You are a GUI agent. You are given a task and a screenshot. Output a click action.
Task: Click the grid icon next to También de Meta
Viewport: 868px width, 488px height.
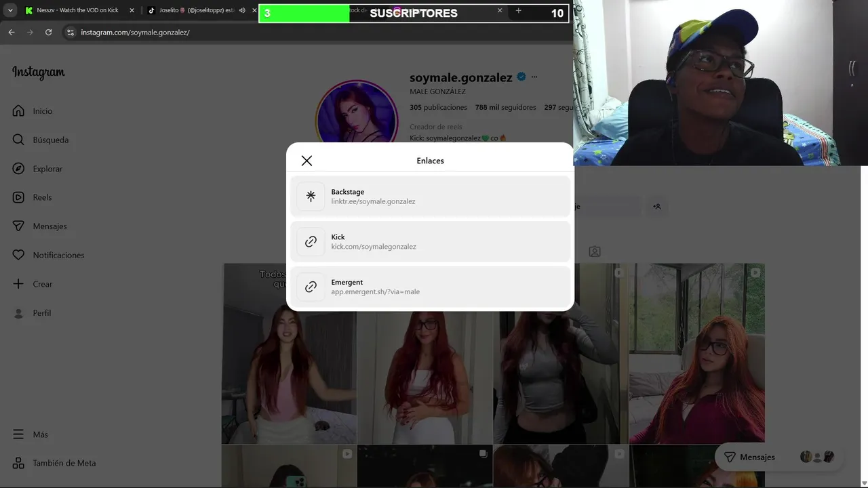(18, 463)
